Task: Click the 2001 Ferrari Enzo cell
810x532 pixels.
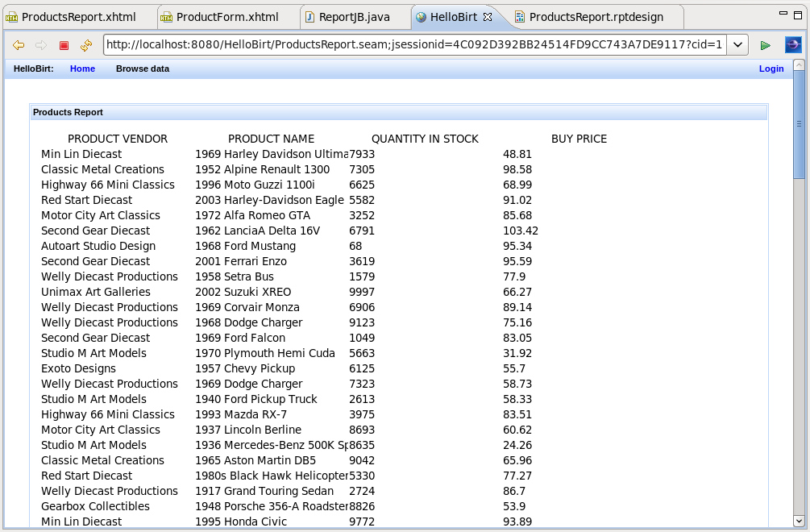Action: (241, 261)
